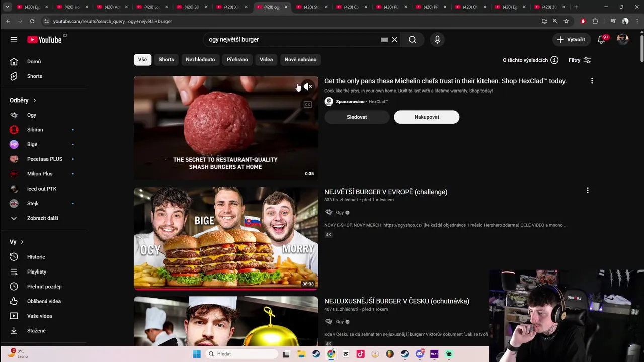Start voice search with the microphone icon
This screenshot has width=644, height=362.
pyautogui.click(x=437, y=40)
